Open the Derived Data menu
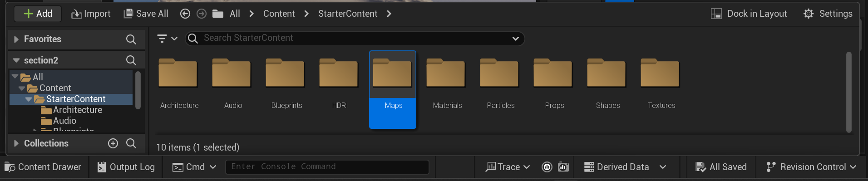 [625, 167]
